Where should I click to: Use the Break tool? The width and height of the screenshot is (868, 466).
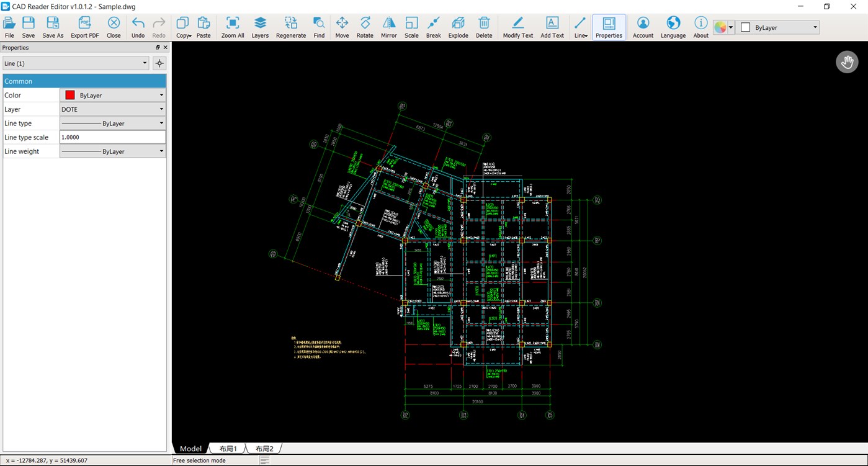[433, 27]
